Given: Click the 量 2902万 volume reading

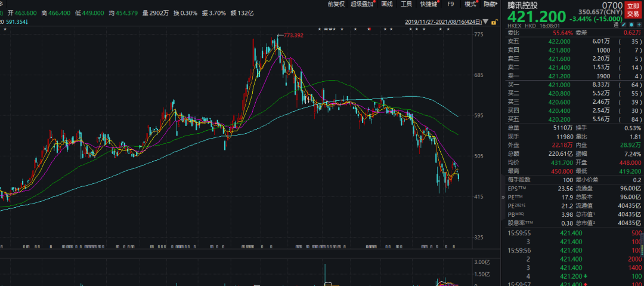Looking at the screenshot, I should (x=155, y=13).
